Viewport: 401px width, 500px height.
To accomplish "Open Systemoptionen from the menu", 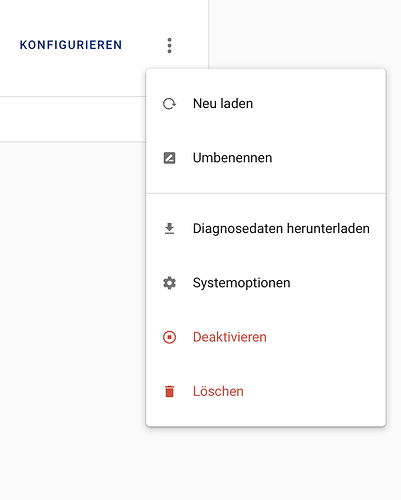I will [266, 283].
